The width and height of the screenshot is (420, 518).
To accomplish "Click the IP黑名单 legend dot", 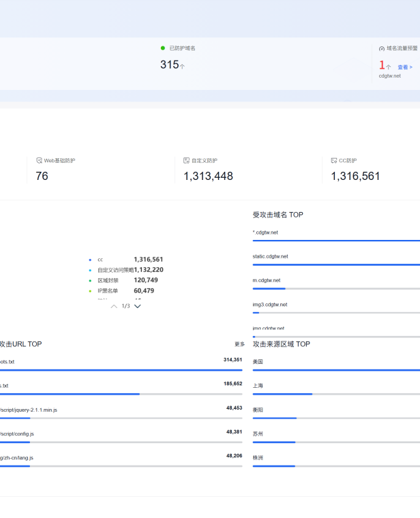I will (90, 291).
